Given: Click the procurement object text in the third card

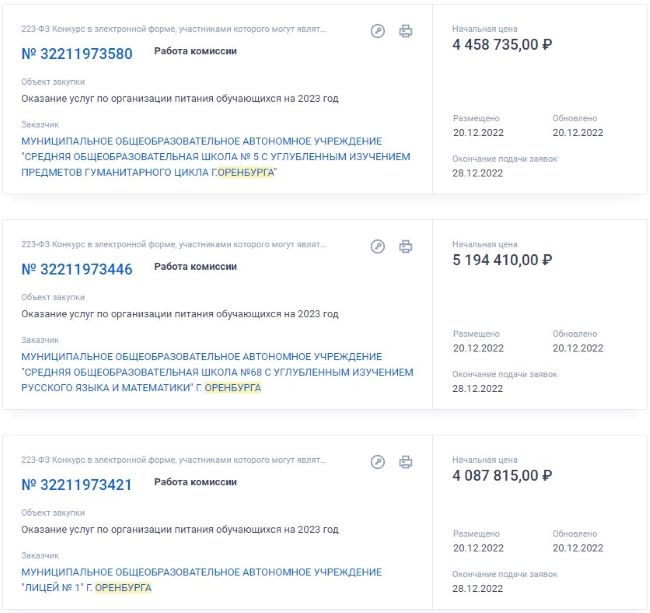Looking at the screenshot, I should click(x=180, y=529).
